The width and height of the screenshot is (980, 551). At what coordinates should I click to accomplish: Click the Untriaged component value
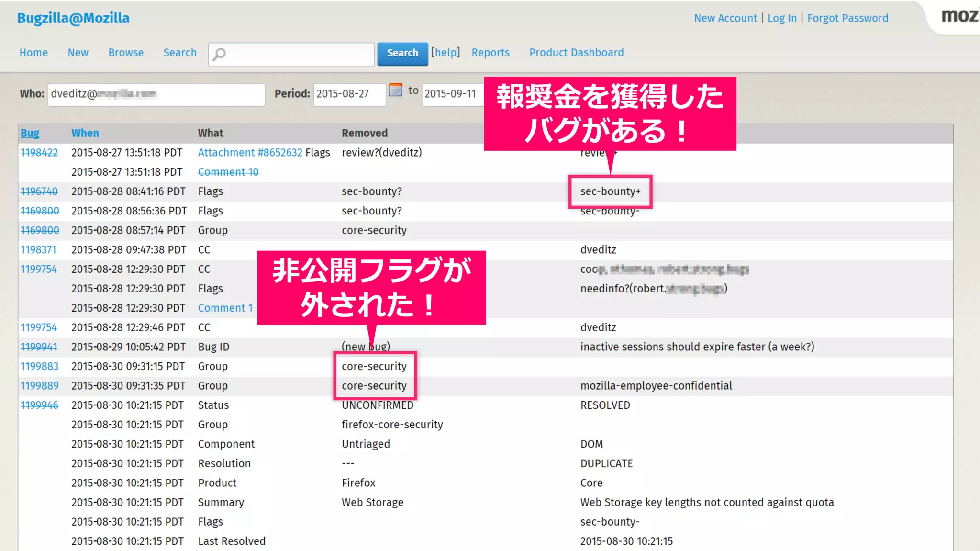pos(366,444)
